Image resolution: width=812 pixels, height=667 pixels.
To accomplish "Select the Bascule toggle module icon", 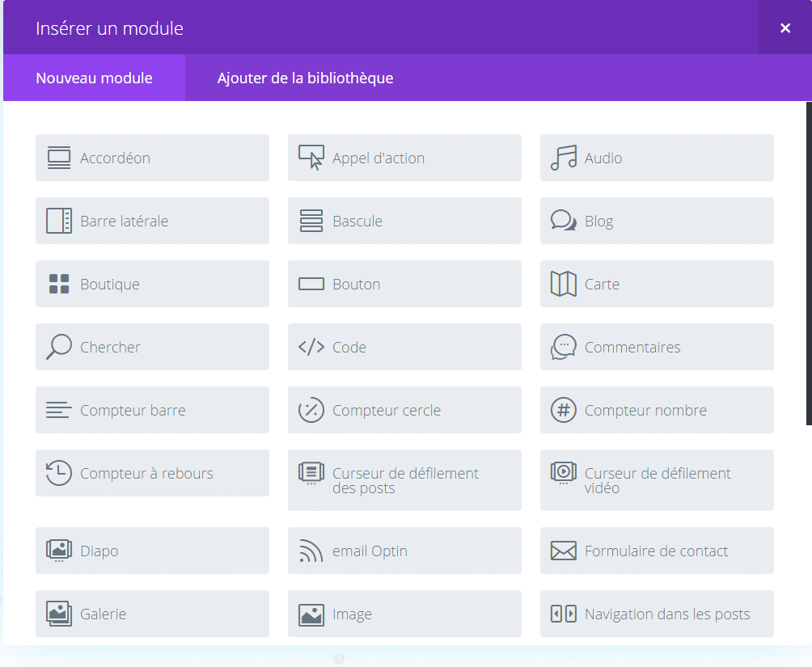I will click(x=311, y=221).
